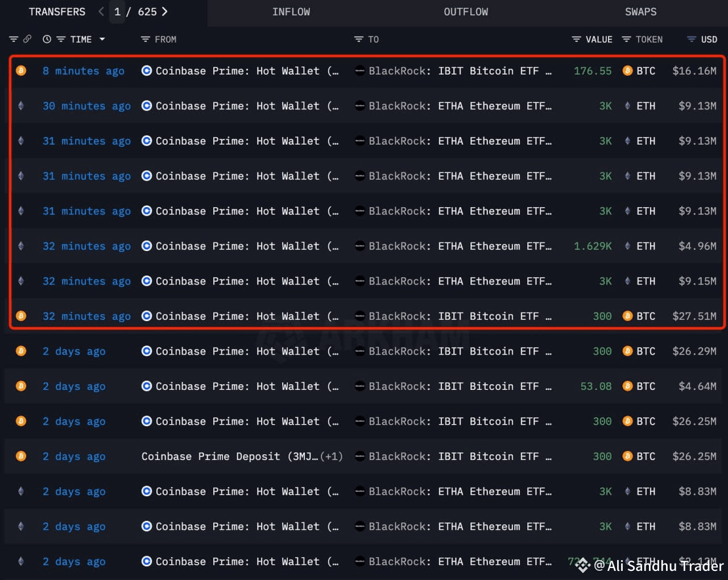The image size is (728, 580).
Task: Switch to the INFLOW tab
Action: pyautogui.click(x=291, y=12)
